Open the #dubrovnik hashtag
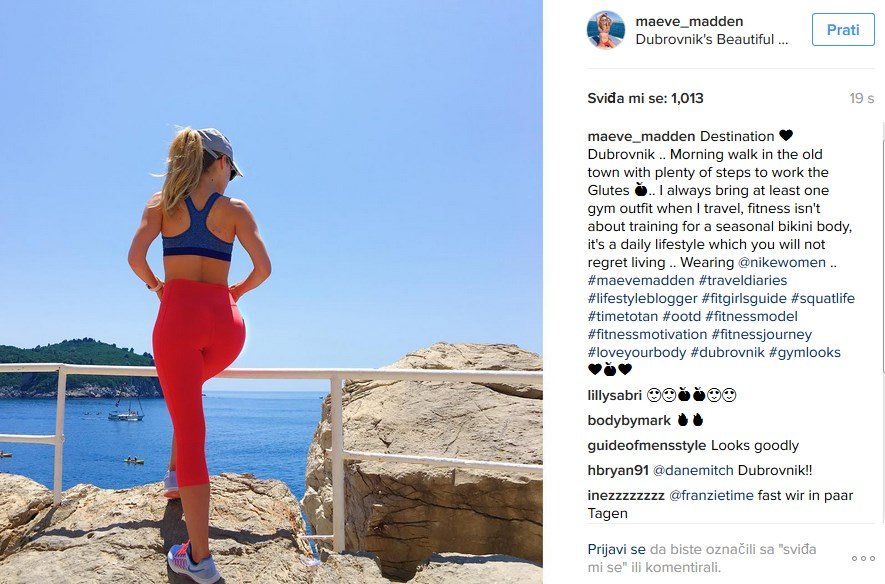The height and width of the screenshot is (584, 885). [x=728, y=353]
